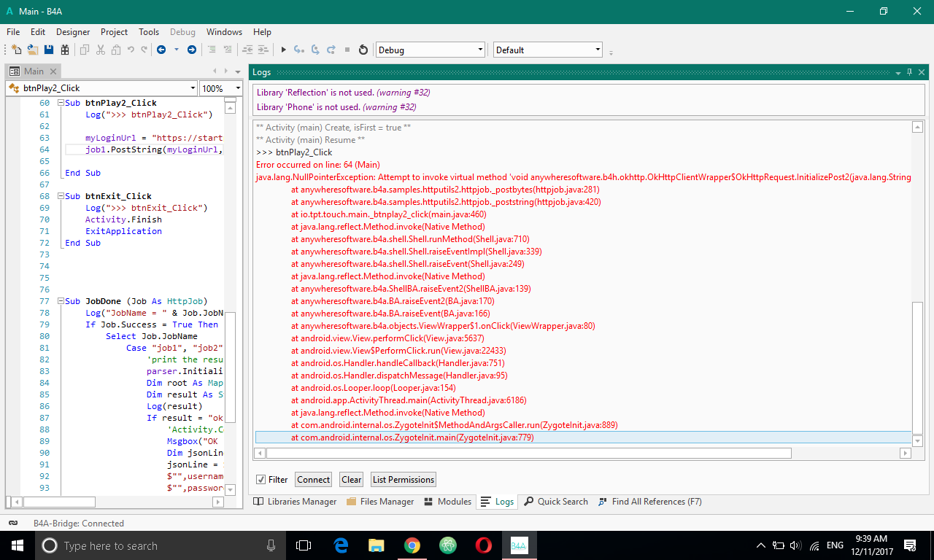Click the Clear button in Logs

point(351,480)
